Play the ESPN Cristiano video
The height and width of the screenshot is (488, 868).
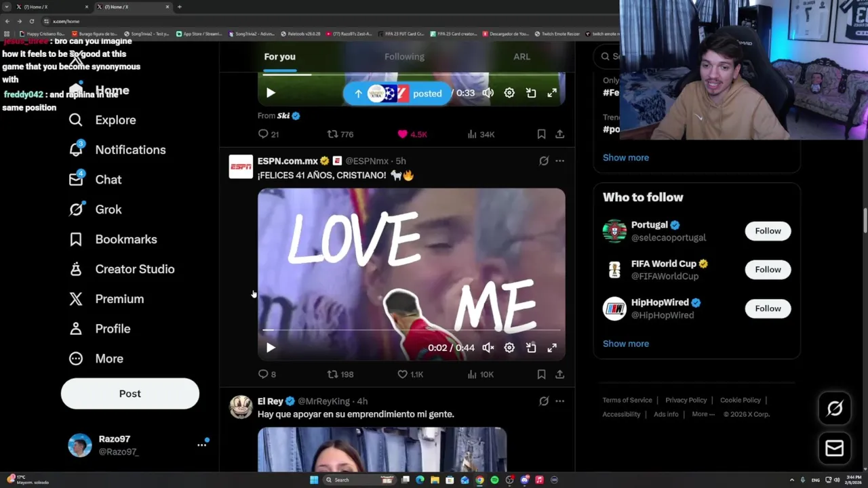[271, 348]
